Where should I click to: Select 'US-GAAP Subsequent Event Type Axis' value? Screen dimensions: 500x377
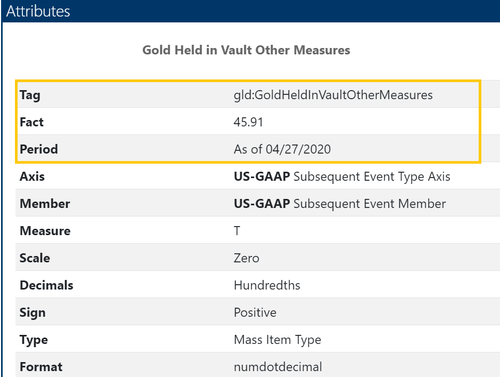tap(342, 177)
